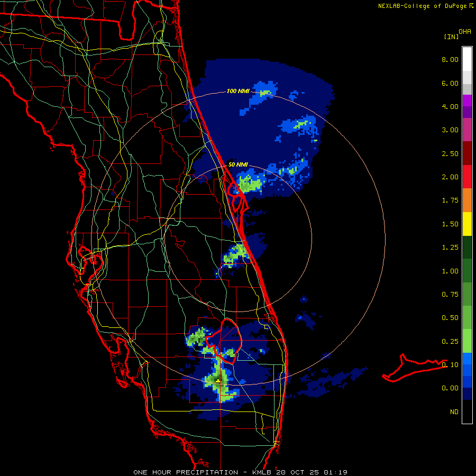Pick the yellow legend color band
476x476 pixels.
(x=467, y=224)
